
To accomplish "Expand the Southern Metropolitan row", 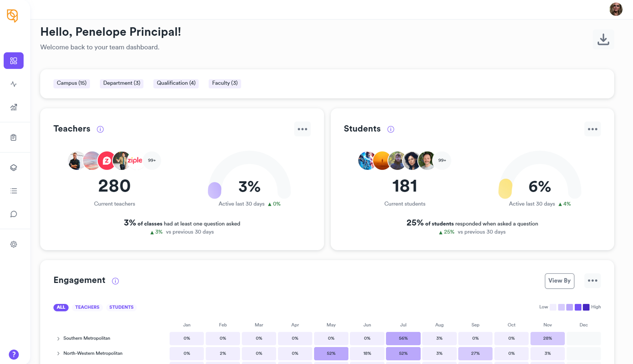I will 58,339.
